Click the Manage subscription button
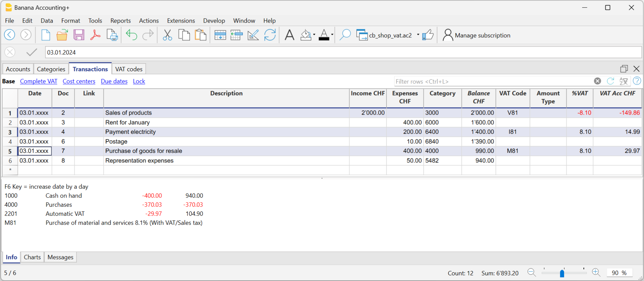This screenshot has height=281, width=644. [476, 35]
